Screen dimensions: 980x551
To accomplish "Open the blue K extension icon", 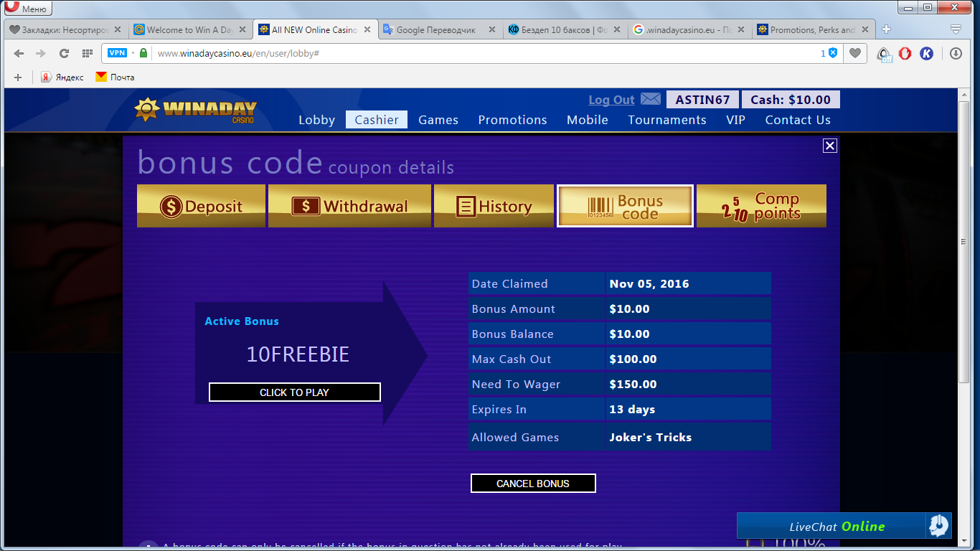I will tap(927, 53).
